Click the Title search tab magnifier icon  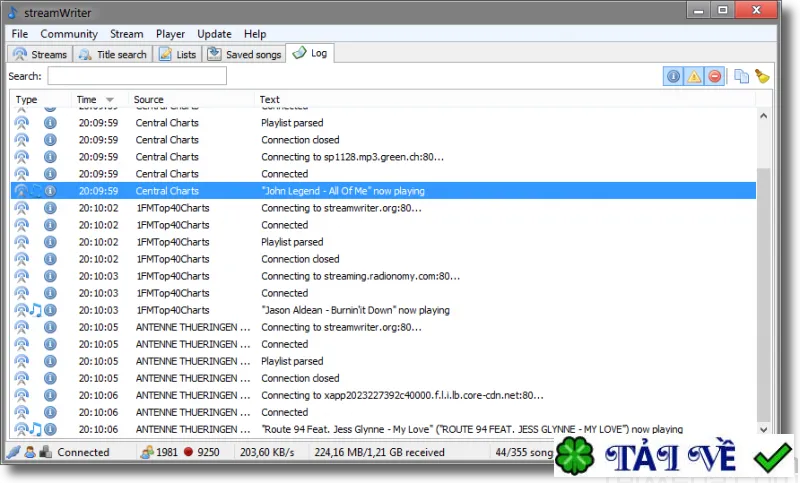(85, 54)
